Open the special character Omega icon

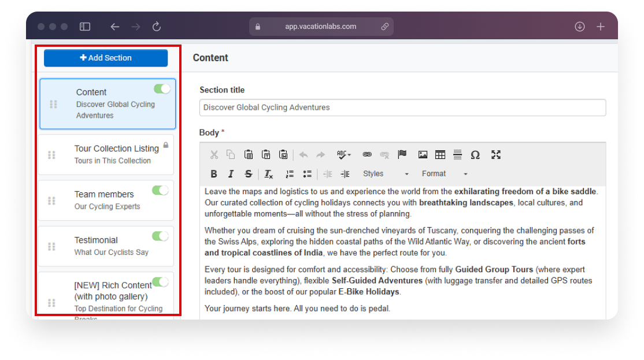pos(475,155)
